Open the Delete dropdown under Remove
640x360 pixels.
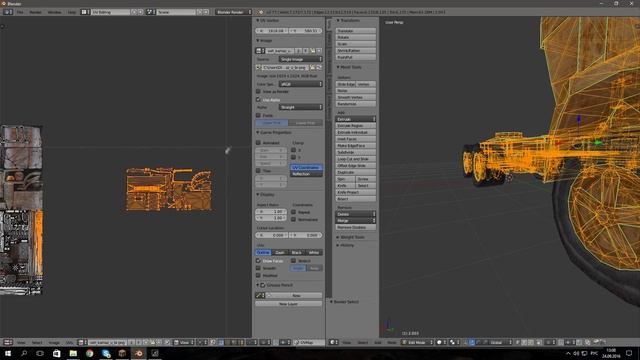[356, 214]
